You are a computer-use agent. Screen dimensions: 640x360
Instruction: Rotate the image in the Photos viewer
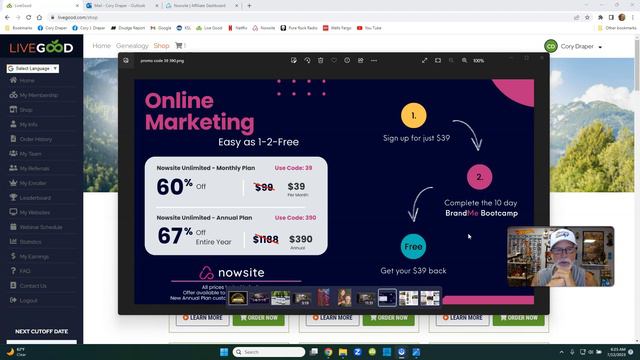click(307, 60)
